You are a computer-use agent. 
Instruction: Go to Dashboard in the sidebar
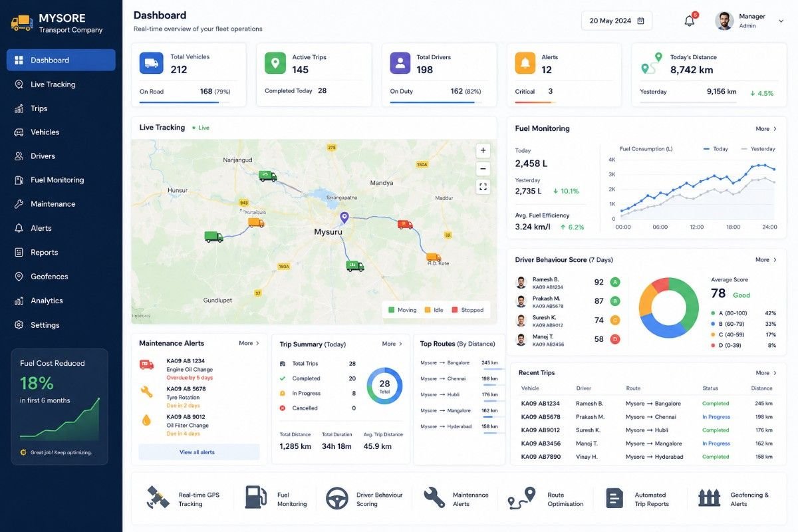coord(61,60)
